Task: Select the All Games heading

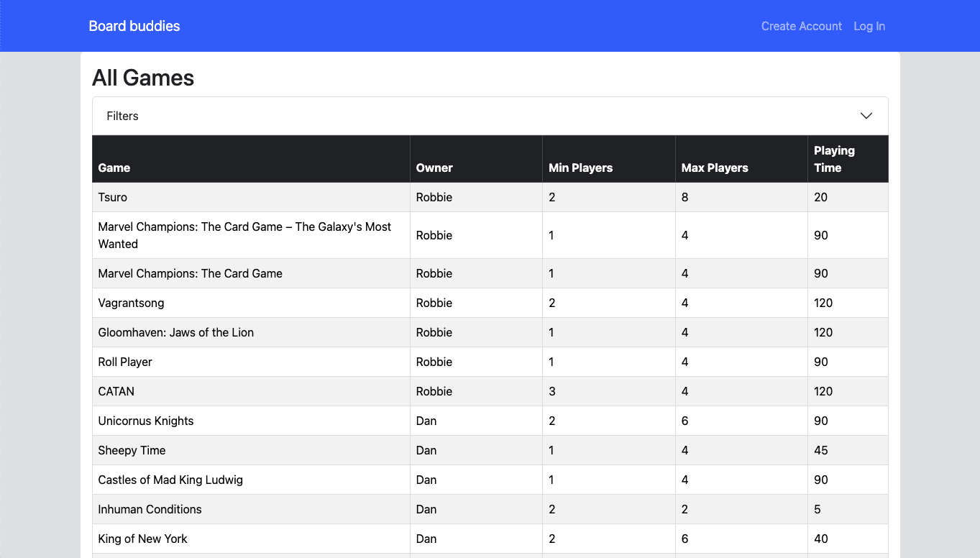Action: tap(143, 78)
